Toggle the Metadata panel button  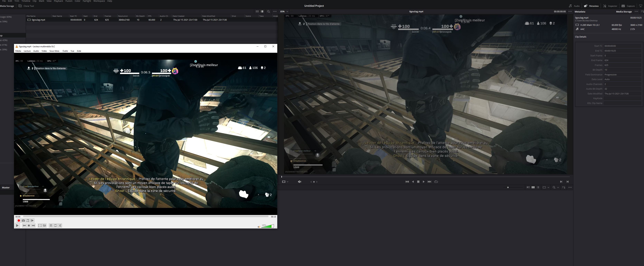(591, 6)
